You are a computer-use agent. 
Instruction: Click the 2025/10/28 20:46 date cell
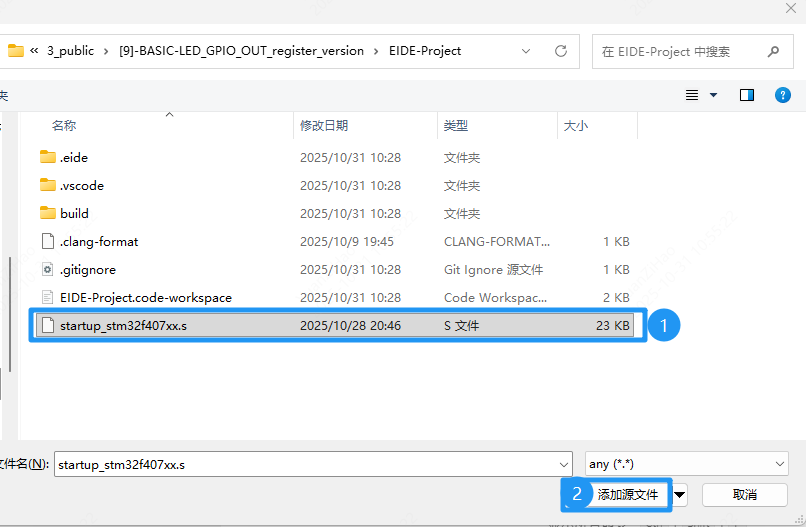351,325
